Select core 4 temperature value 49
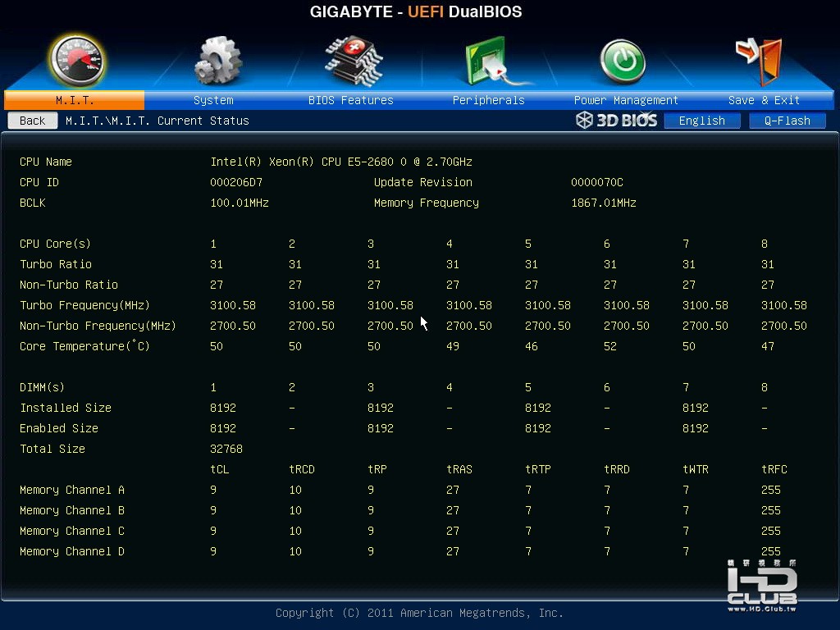Viewport: 840px width, 630px height. pos(453,347)
